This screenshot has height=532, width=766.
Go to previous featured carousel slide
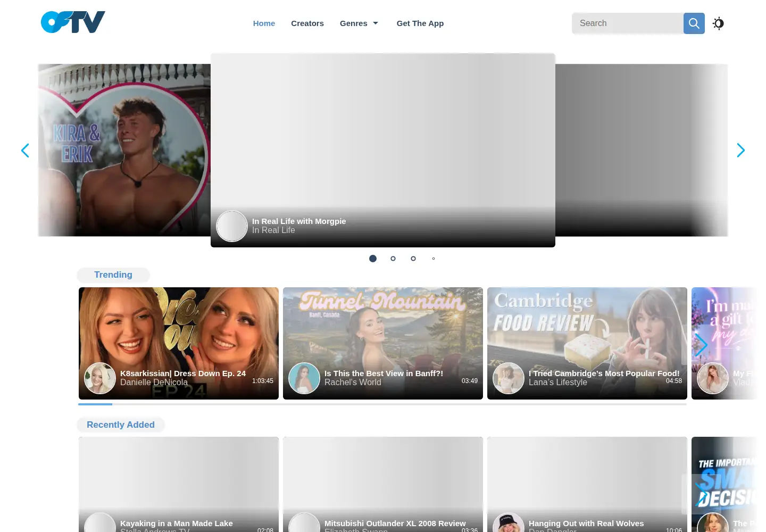(25, 151)
